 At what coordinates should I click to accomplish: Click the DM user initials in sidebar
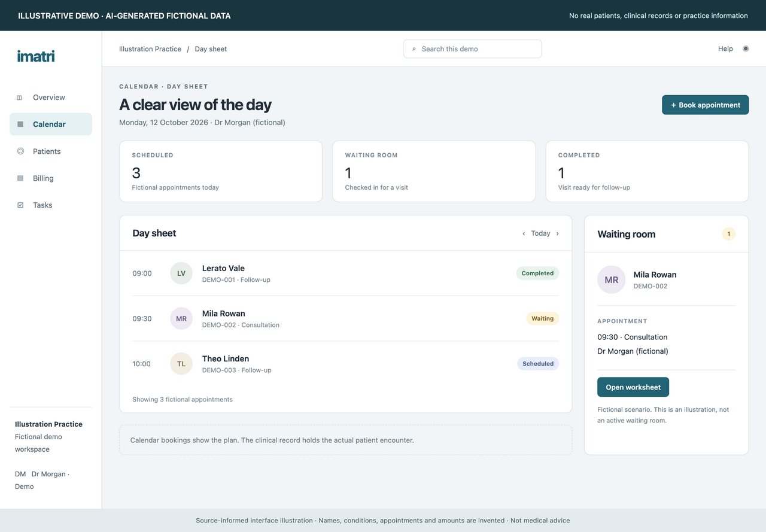tap(20, 474)
